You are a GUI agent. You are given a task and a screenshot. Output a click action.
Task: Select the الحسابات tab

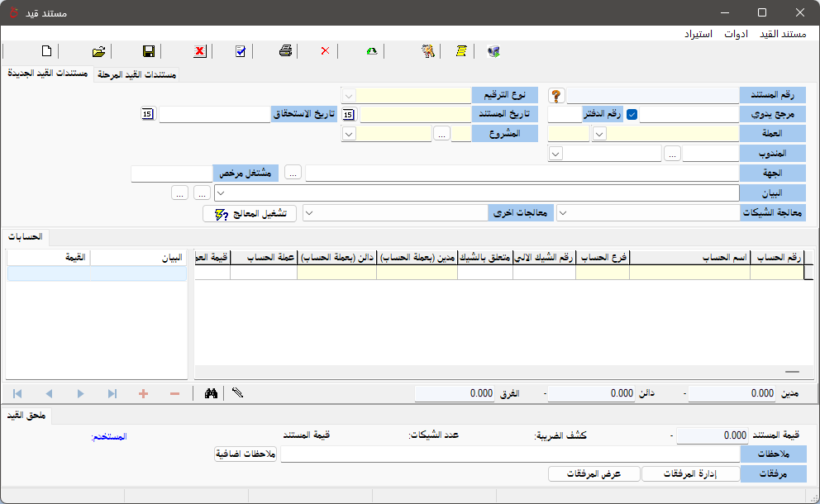25,237
